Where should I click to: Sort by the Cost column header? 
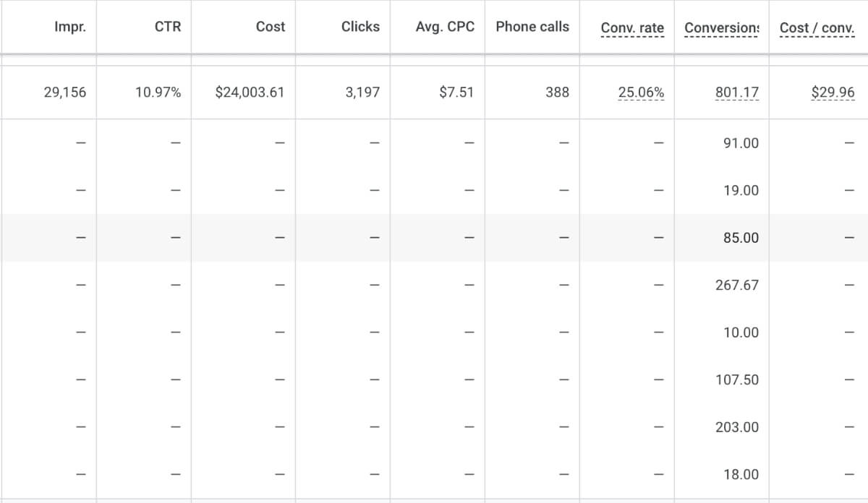click(269, 27)
